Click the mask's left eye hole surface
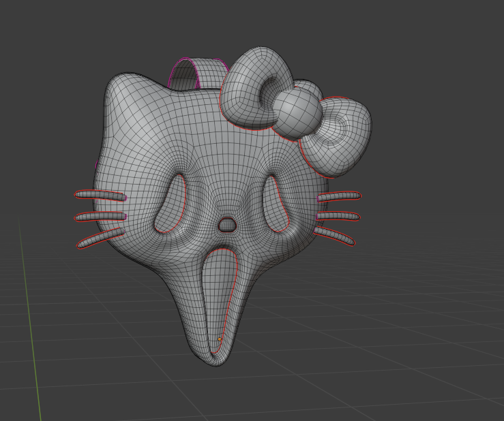Image resolution: width=504 pixels, height=421 pixels. click(171, 204)
